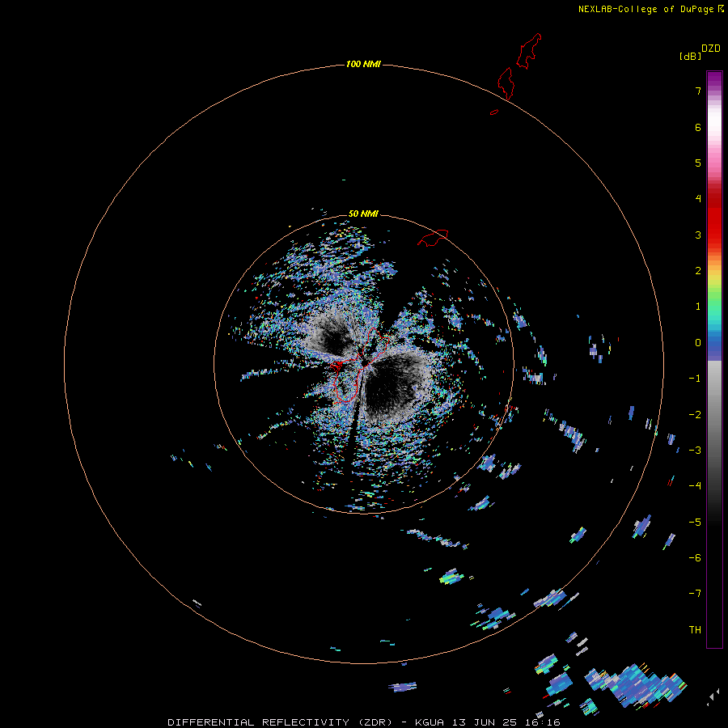Click the -1 value on the dB scale
This screenshot has width=728, height=728.
pos(695,379)
